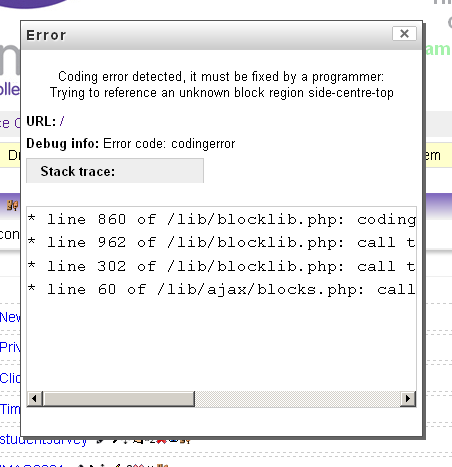
Task: Click the stack trace right scroll arrow
Action: coord(407,399)
